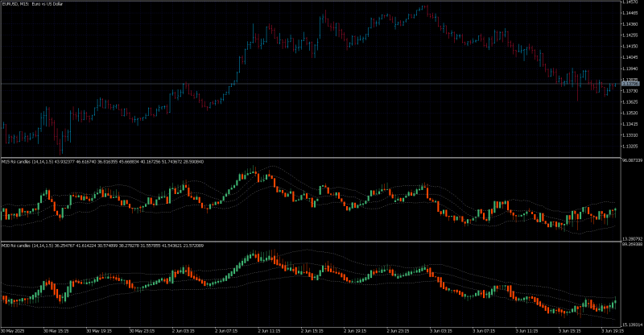Click the M30 Rsi pane lower scale value 15.139314
The height and width of the screenshot is (335, 644).
point(632,324)
